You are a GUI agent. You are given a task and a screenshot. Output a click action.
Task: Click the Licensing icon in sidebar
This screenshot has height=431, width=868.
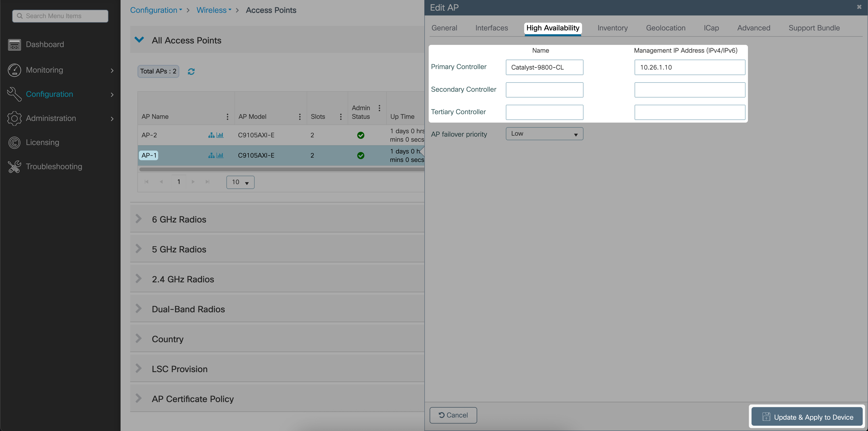(14, 142)
